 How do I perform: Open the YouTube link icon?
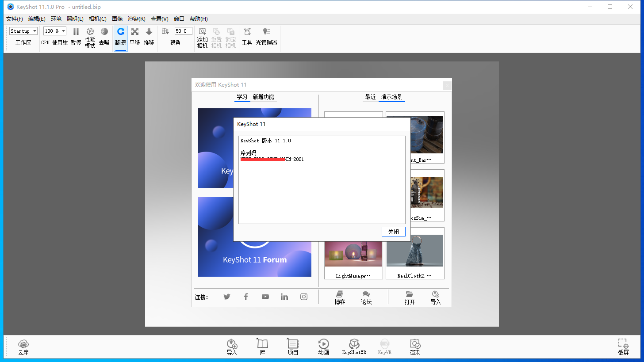(265, 297)
